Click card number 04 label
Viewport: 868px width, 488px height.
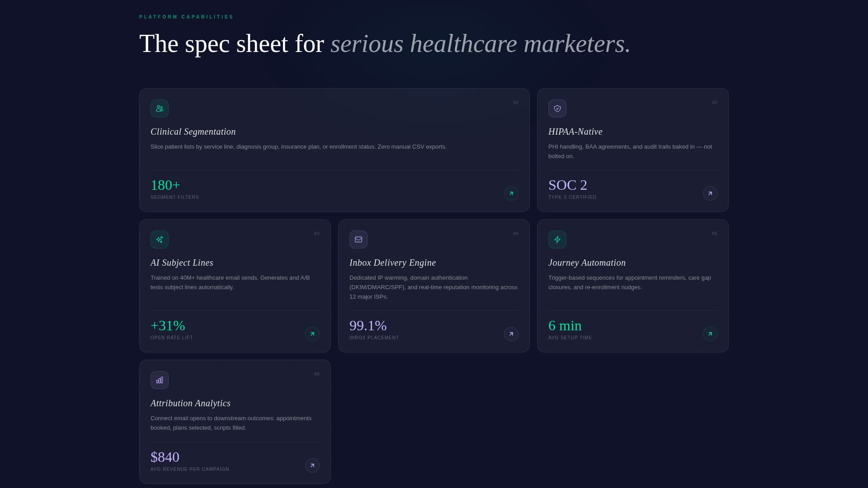516,234
